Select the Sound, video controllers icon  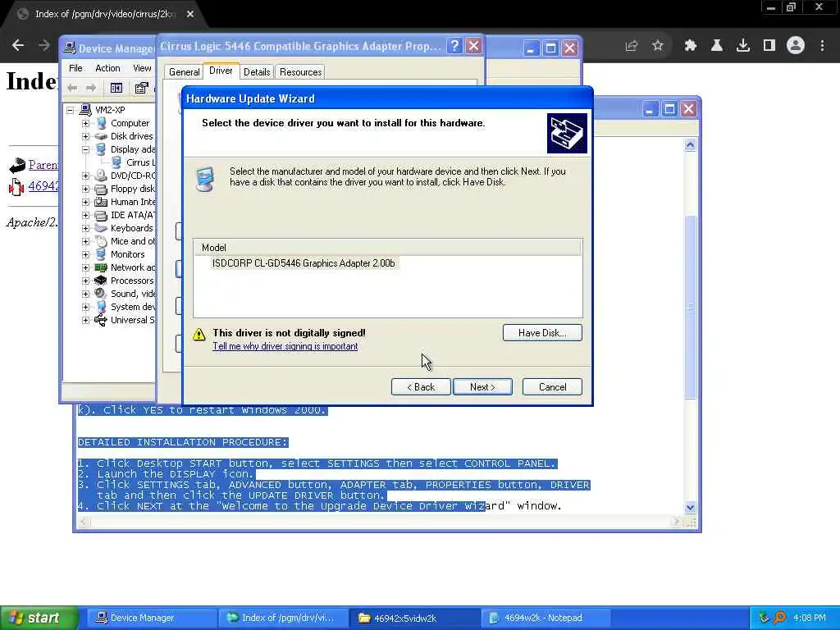(x=101, y=294)
